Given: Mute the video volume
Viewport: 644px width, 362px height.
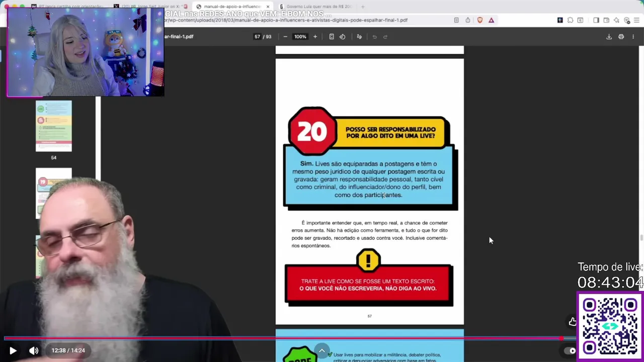Looking at the screenshot, I should [x=34, y=350].
